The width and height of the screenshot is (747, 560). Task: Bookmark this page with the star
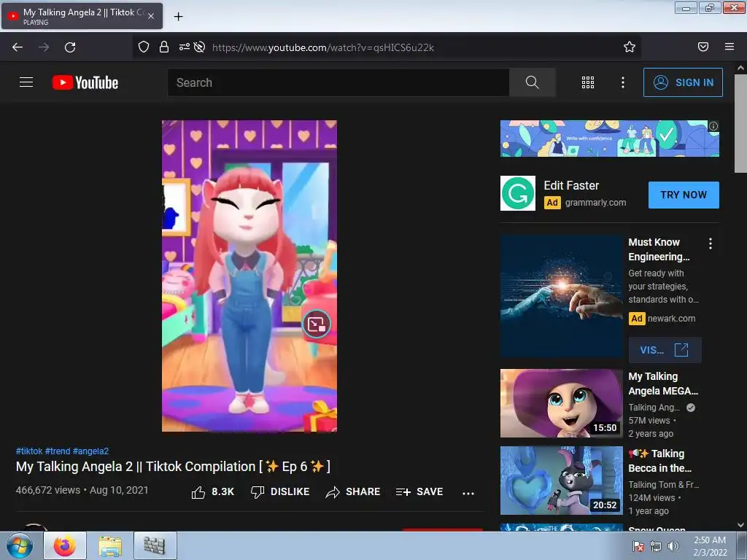tap(630, 47)
